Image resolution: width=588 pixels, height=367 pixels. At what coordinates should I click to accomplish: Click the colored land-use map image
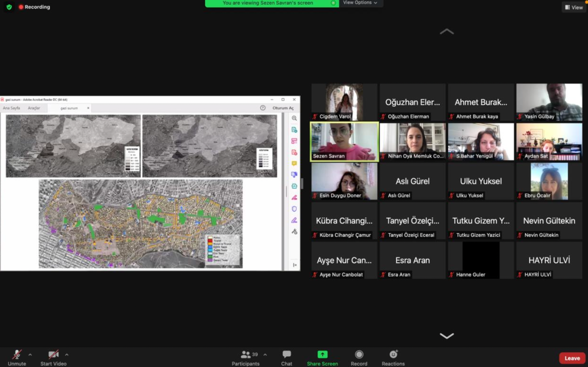[141, 224]
